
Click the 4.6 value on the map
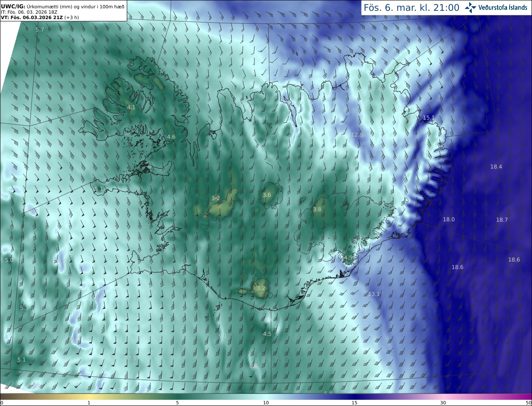(171, 137)
